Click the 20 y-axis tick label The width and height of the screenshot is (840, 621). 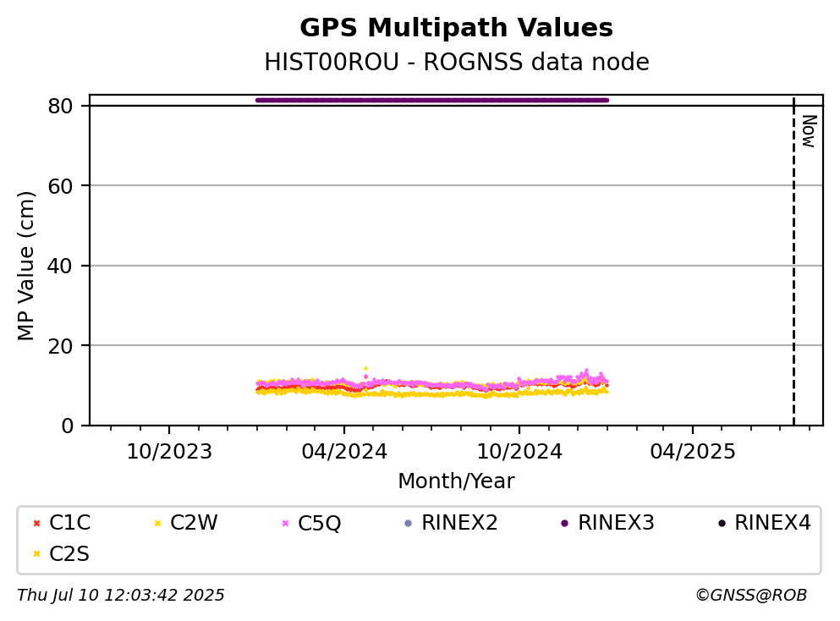(61, 346)
